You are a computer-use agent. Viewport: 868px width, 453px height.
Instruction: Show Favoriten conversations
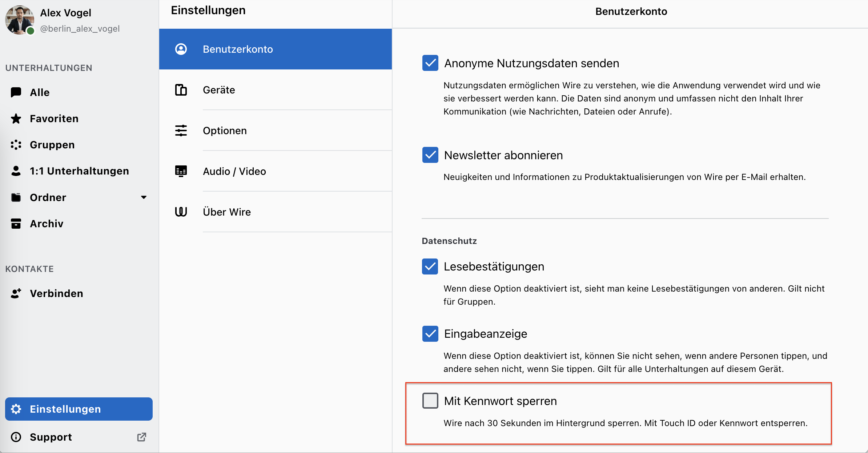click(79, 119)
